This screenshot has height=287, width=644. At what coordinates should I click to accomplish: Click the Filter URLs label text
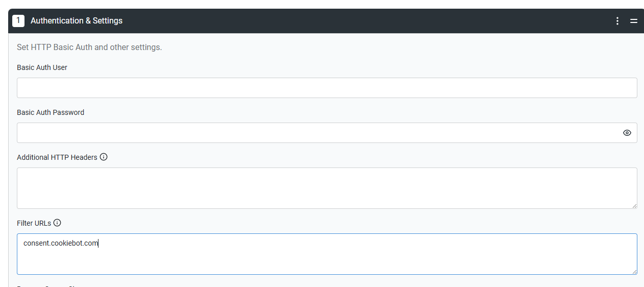[34, 223]
